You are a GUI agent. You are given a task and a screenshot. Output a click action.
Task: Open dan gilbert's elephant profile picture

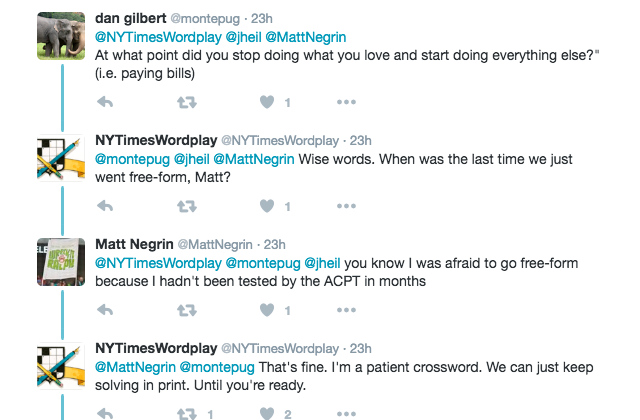60,37
